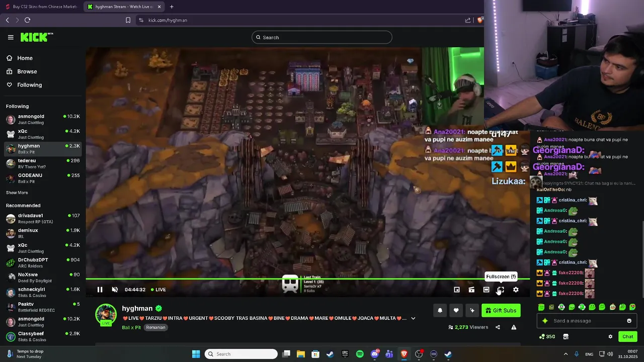Click the sparkle subscribe button
The width and height of the screenshot is (644, 362).
click(x=472, y=310)
